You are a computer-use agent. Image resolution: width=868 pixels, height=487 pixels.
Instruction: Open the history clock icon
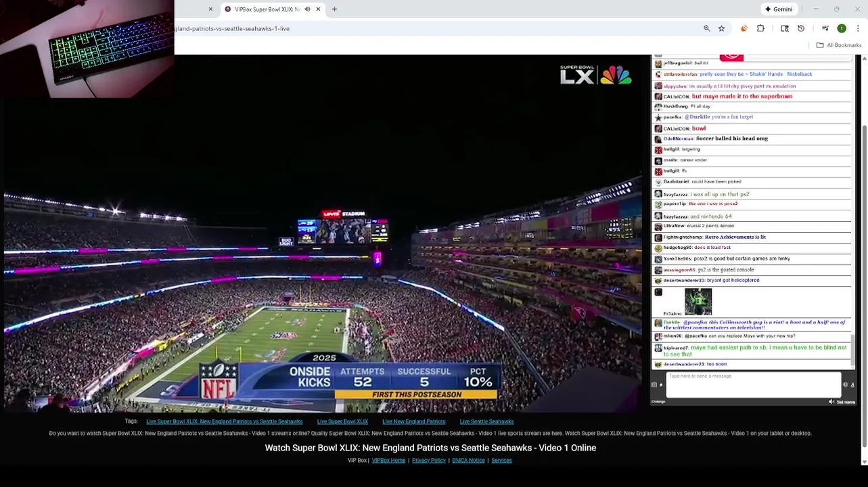(801, 28)
